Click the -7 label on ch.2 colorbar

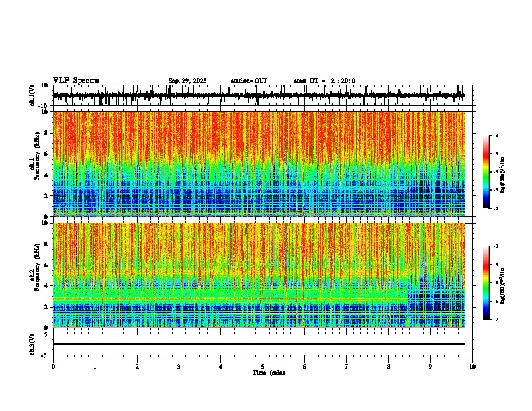[x=496, y=319]
